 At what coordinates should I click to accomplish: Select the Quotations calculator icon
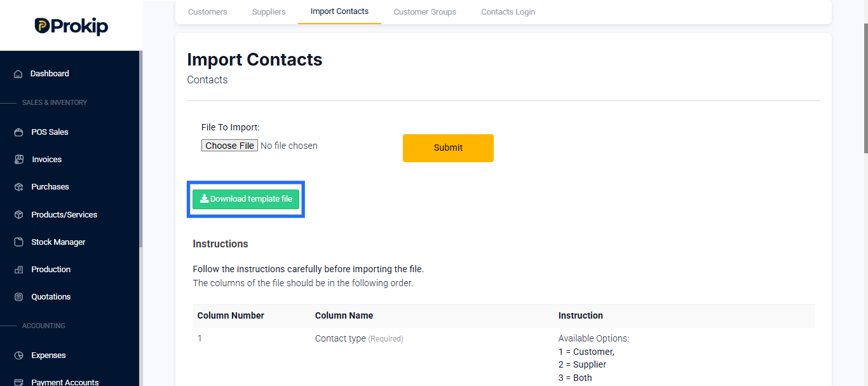coord(18,297)
